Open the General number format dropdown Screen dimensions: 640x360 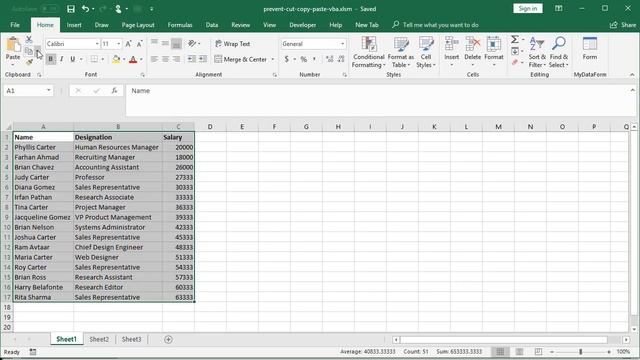click(342, 44)
